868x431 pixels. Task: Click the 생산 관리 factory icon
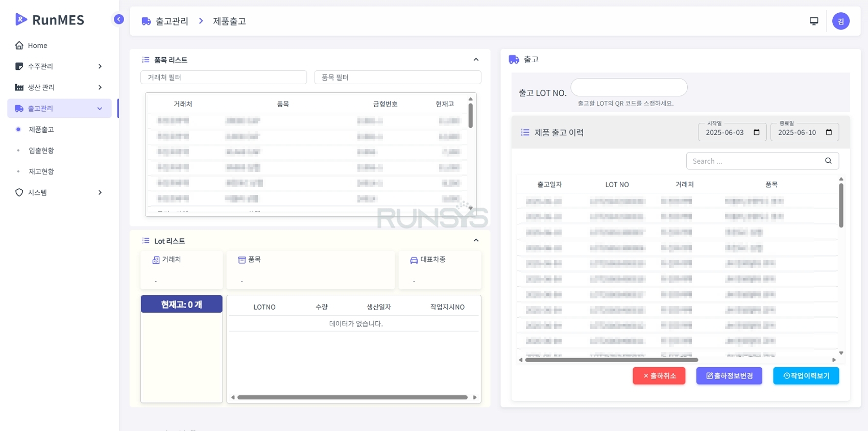pyautogui.click(x=19, y=87)
